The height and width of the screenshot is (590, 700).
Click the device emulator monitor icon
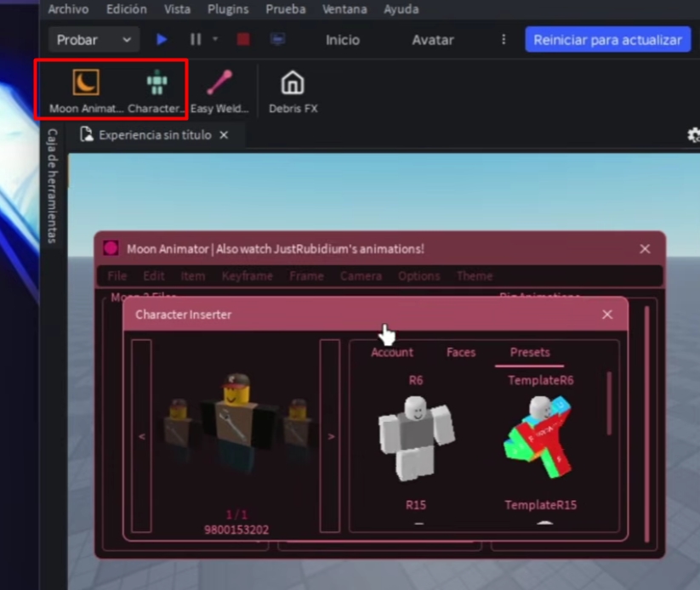277,40
